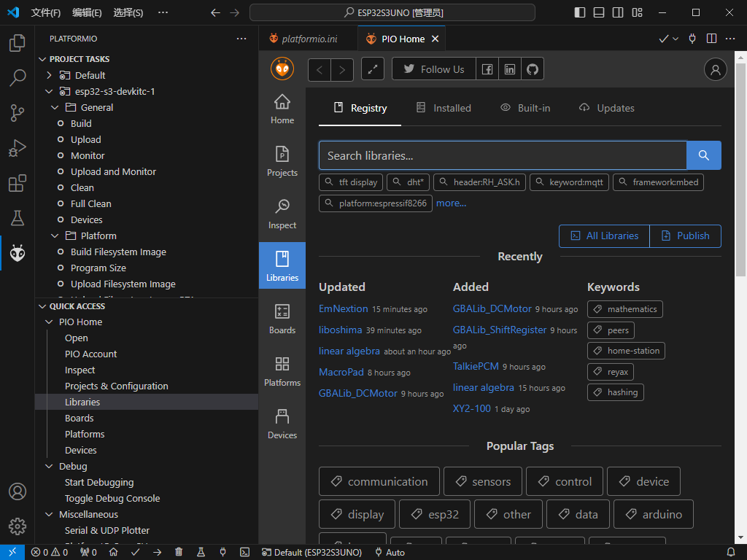The height and width of the screenshot is (560, 747).
Task: Switch to the platformio.ini tab
Action: click(309, 39)
